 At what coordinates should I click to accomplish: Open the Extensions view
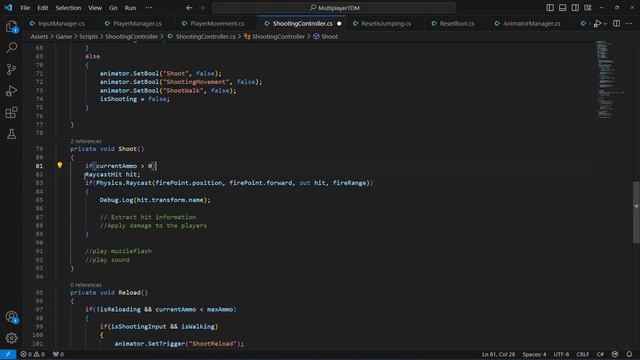click(x=11, y=112)
